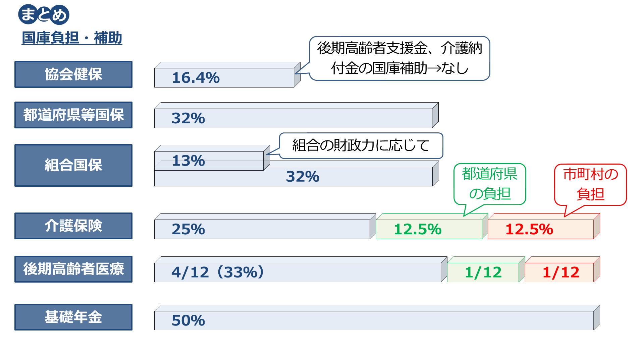The image size is (644, 362).
Task: Click the 4/12 (33%) bar
Action: [297, 272]
